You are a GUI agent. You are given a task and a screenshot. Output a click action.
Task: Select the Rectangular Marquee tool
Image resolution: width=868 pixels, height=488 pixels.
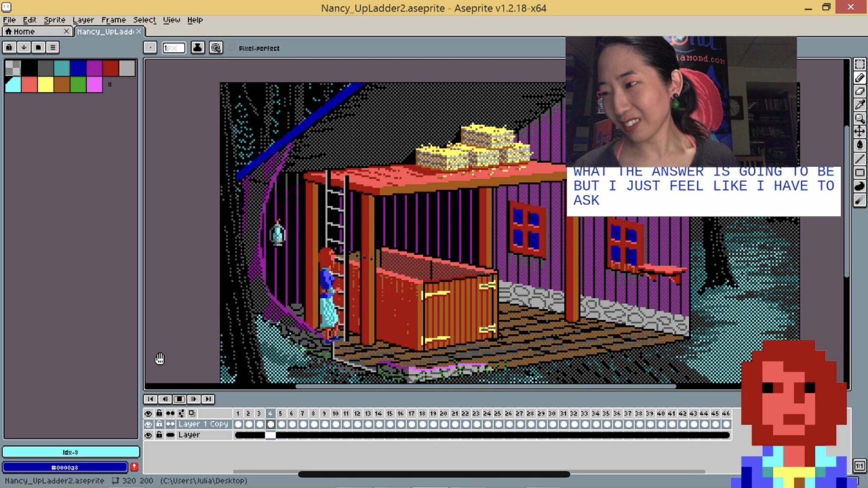(859, 65)
